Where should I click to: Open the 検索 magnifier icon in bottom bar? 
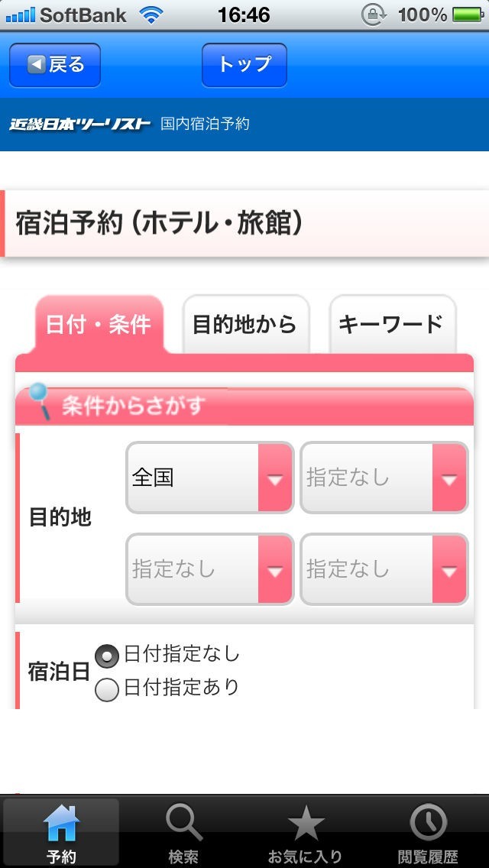183,824
